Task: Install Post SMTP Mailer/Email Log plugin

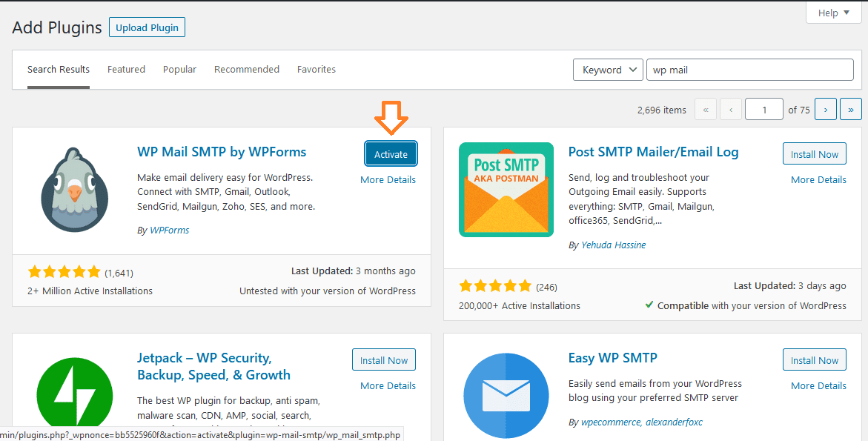Action: (x=815, y=154)
